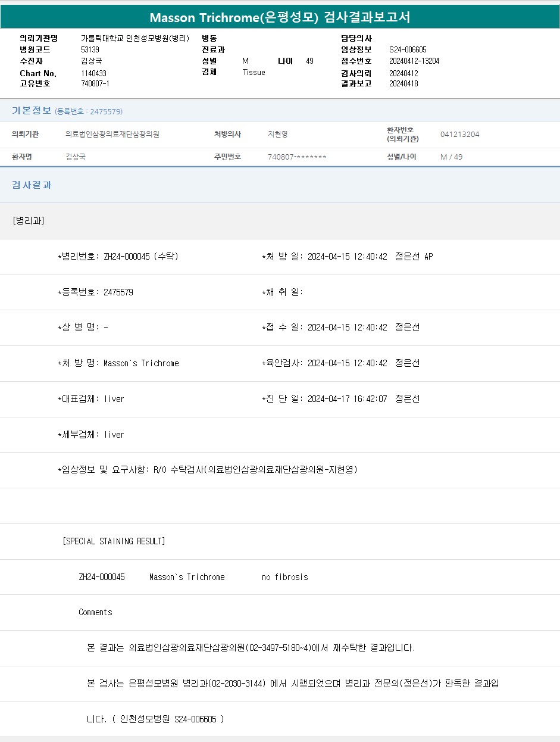
Task: Click the Chart No. value 1140433
Action: pos(93,73)
